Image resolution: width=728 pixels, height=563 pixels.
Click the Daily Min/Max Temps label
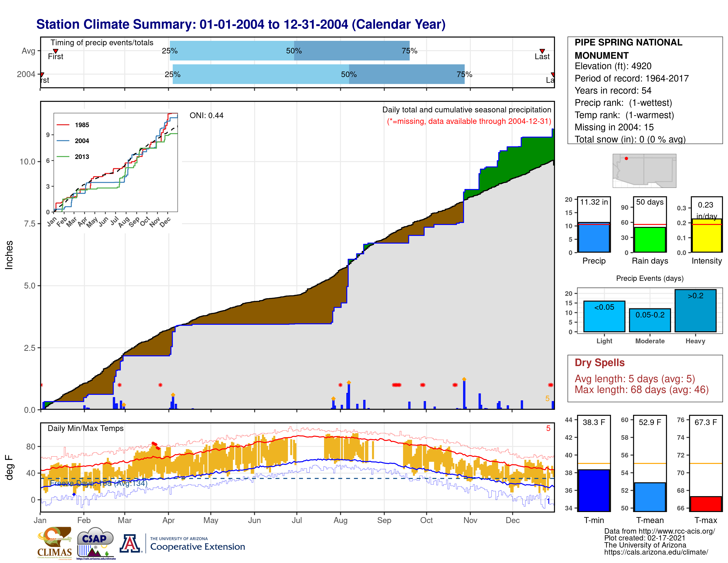coord(85,428)
